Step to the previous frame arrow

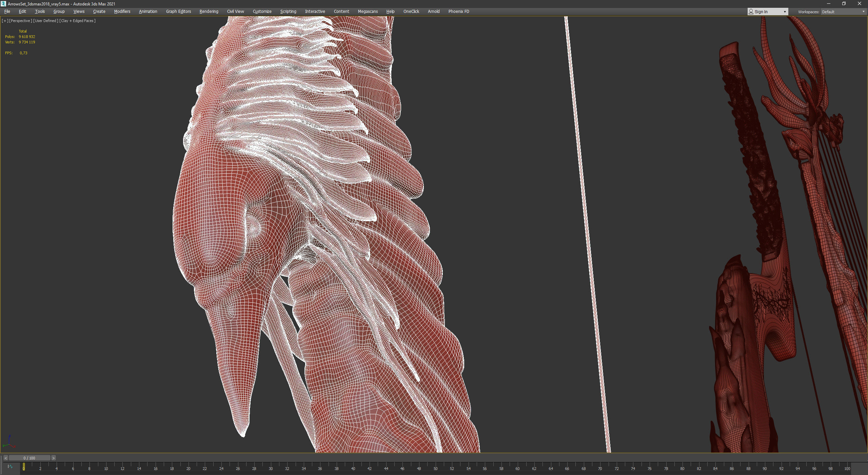point(5,458)
